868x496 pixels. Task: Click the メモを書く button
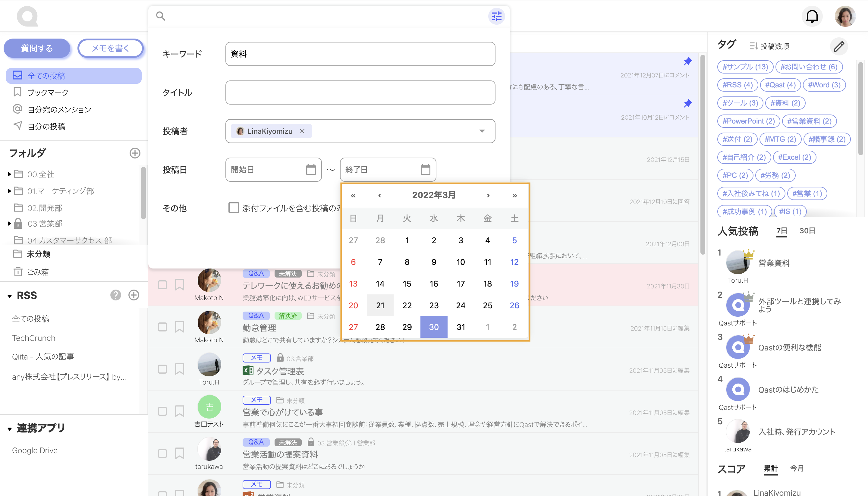(110, 48)
